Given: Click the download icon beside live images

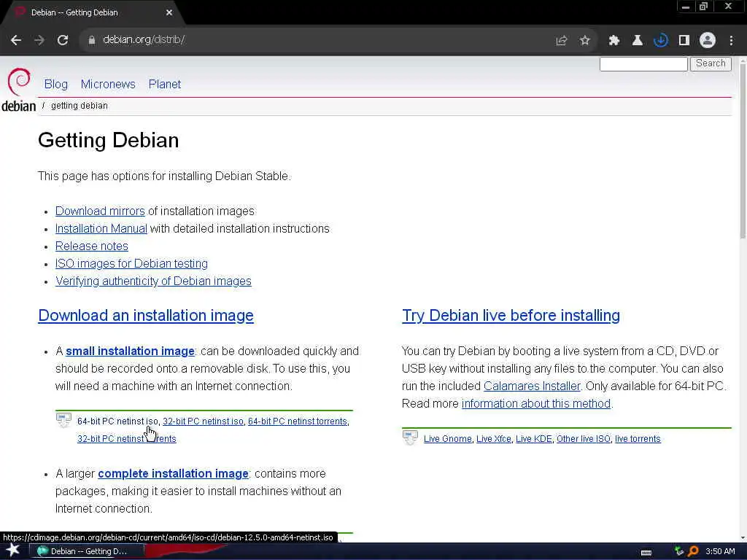Looking at the screenshot, I should tap(410, 437).
